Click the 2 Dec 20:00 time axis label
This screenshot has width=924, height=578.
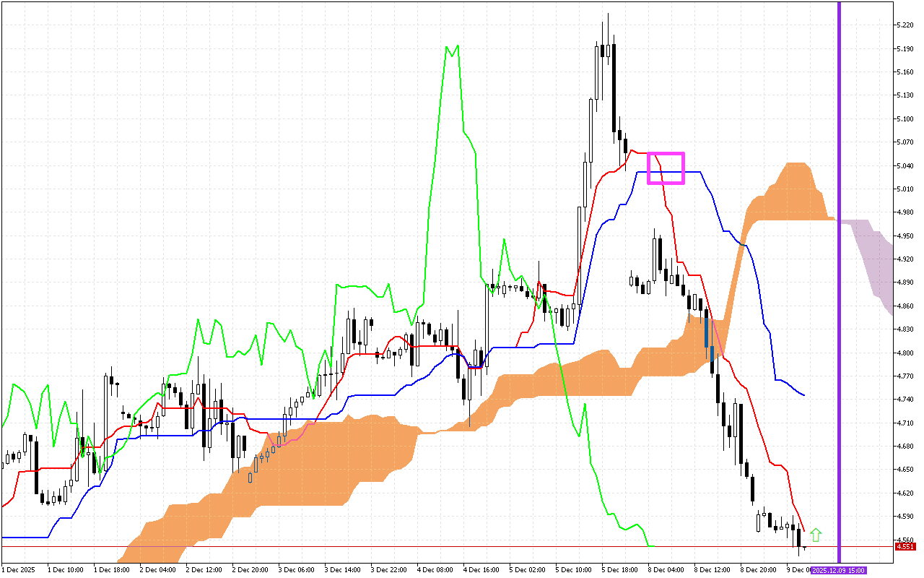[x=250, y=570]
